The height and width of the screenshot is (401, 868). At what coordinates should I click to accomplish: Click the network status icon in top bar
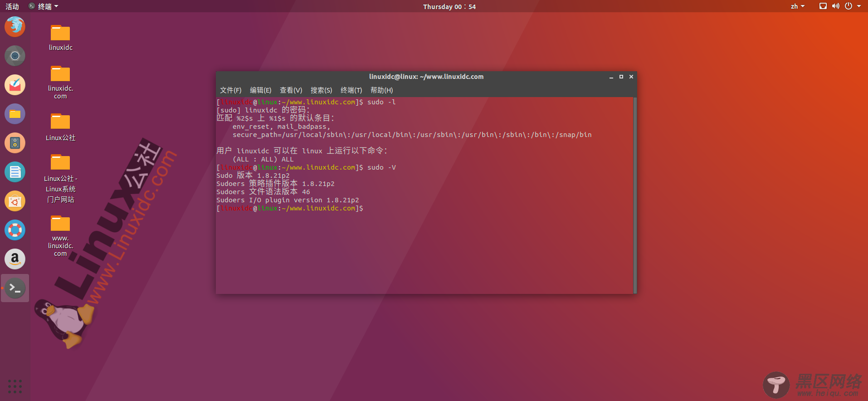tap(823, 6)
